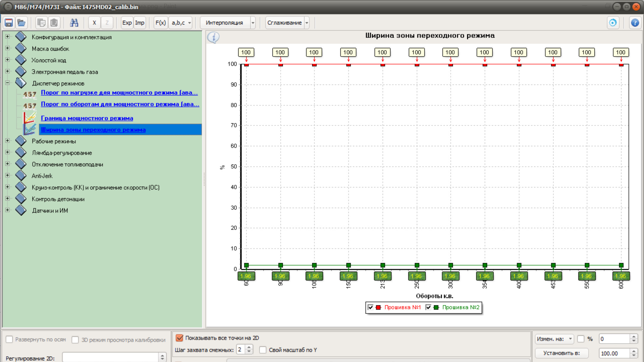Open the a,b,c dropdown
This screenshot has height=362, width=644.
point(181,23)
